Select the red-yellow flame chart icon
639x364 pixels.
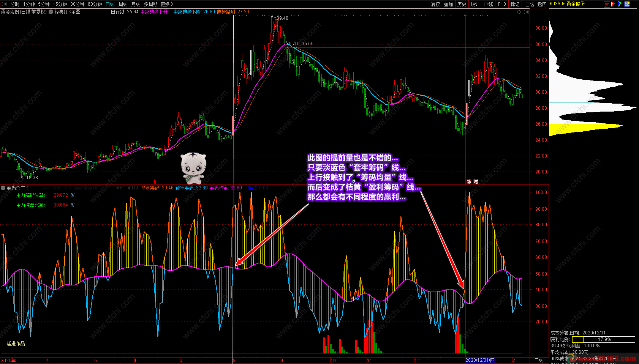coord(613,4)
